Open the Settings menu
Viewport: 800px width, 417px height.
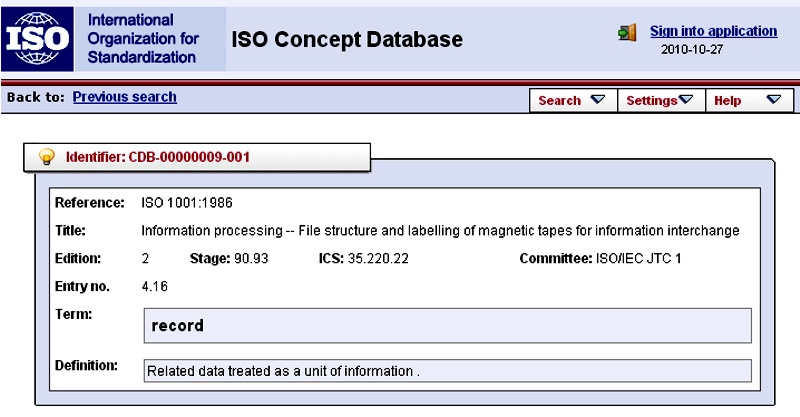tap(661, 100)
